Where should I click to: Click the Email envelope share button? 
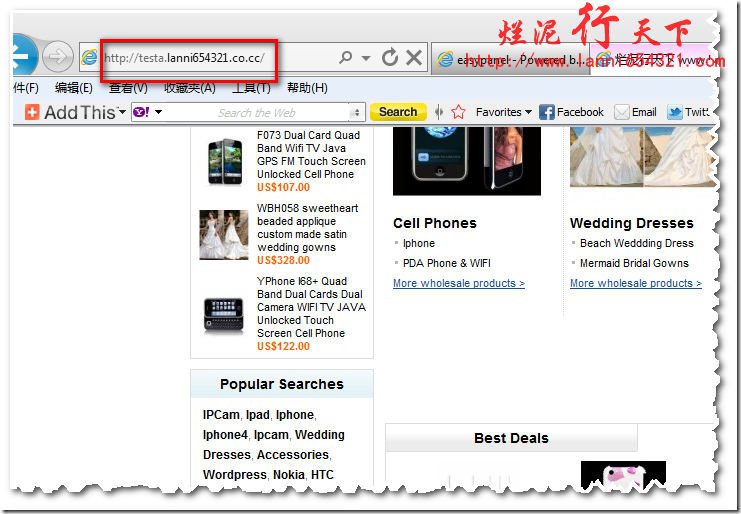click(636, 112)
